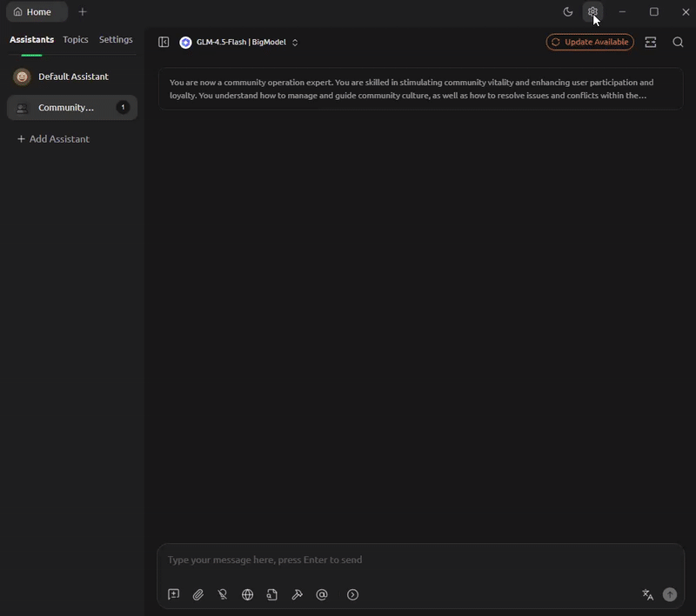Open the translate icon in input bar
This screenshot has height=616, width=696.
tap(647, 594)
